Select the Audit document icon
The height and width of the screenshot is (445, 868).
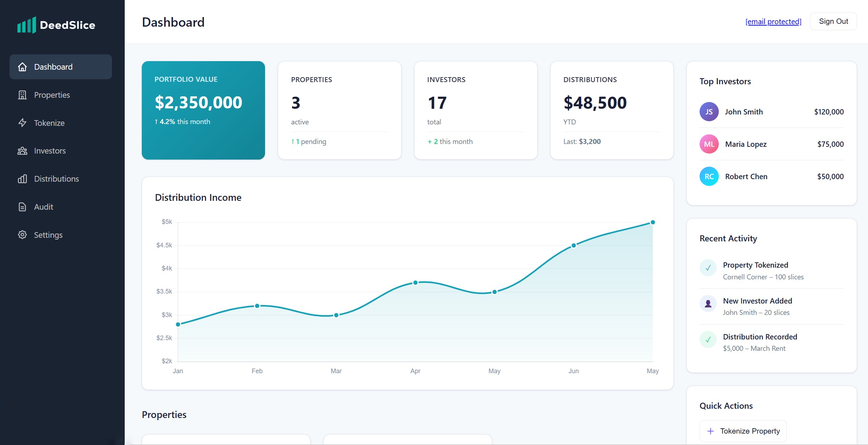22,207
